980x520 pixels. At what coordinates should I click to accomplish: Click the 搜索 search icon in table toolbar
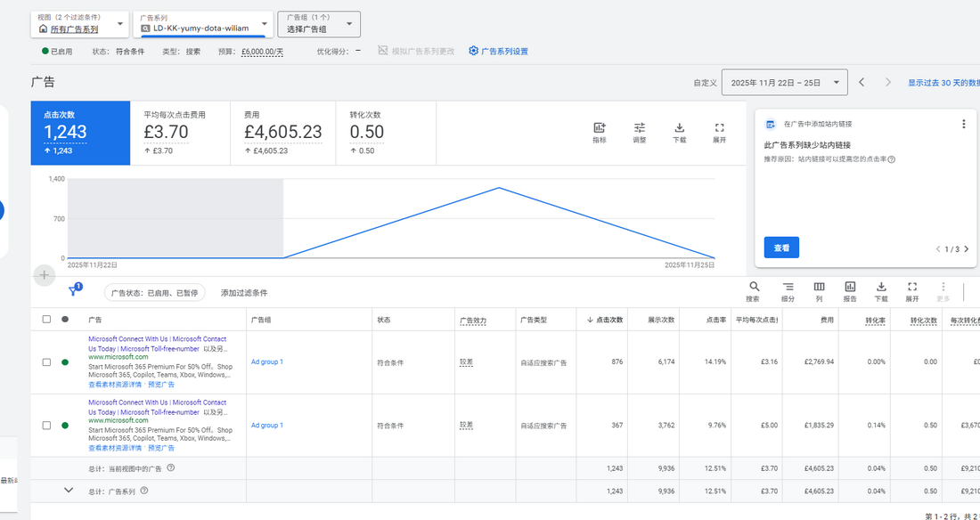pyautogui.click(x=754, y=290)
